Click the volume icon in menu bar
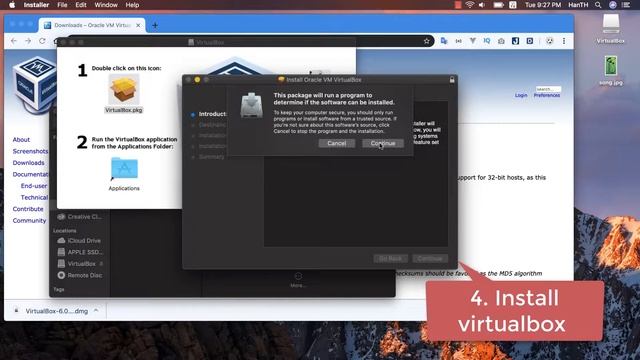 [482, 5]
